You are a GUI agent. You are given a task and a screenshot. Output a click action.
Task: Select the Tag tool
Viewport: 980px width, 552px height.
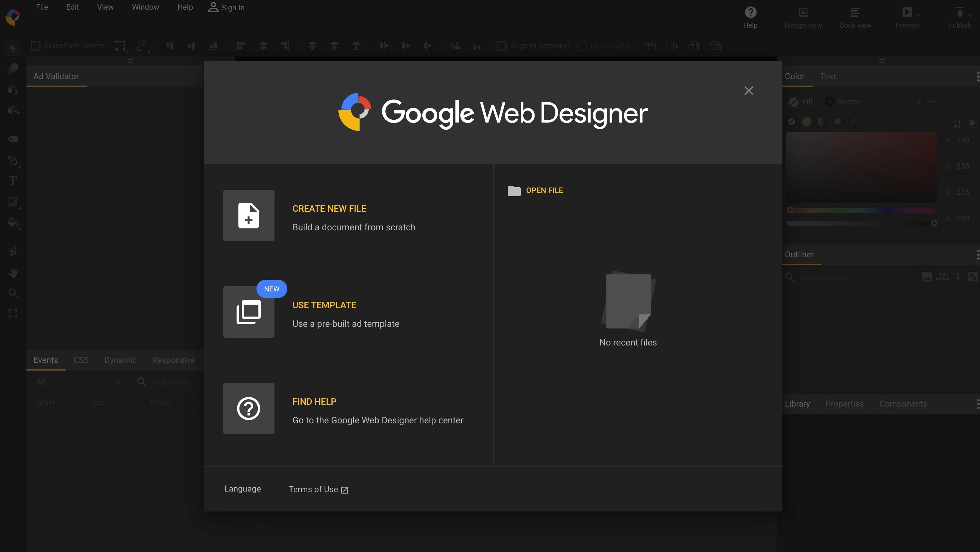click(x=13, y=139)
